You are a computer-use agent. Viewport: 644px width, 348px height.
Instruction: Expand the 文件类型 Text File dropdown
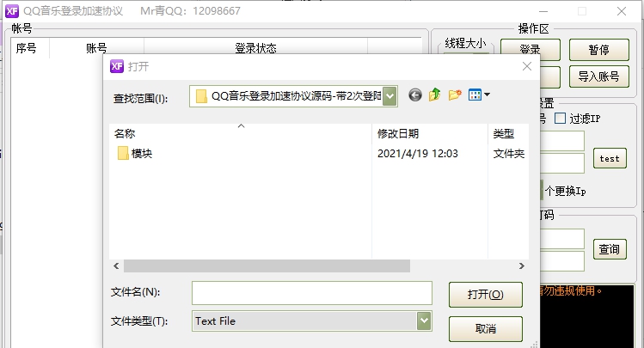click(x=424, y=321)
